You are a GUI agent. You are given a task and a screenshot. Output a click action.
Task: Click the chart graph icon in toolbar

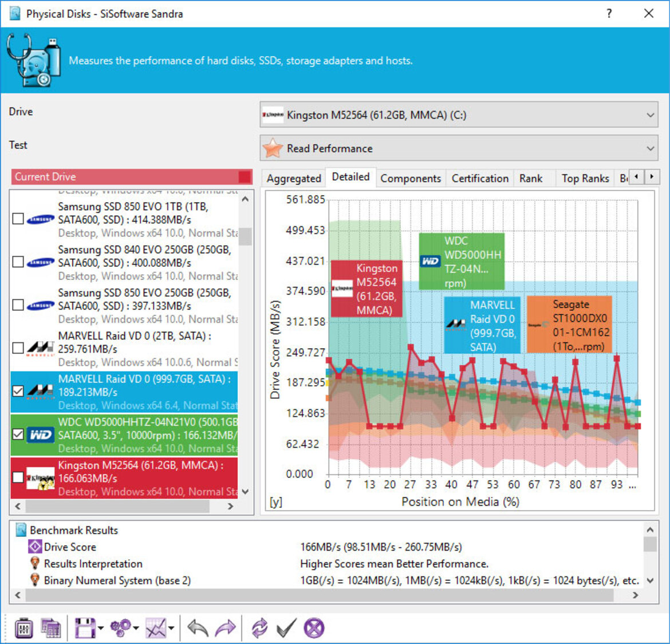156,628
